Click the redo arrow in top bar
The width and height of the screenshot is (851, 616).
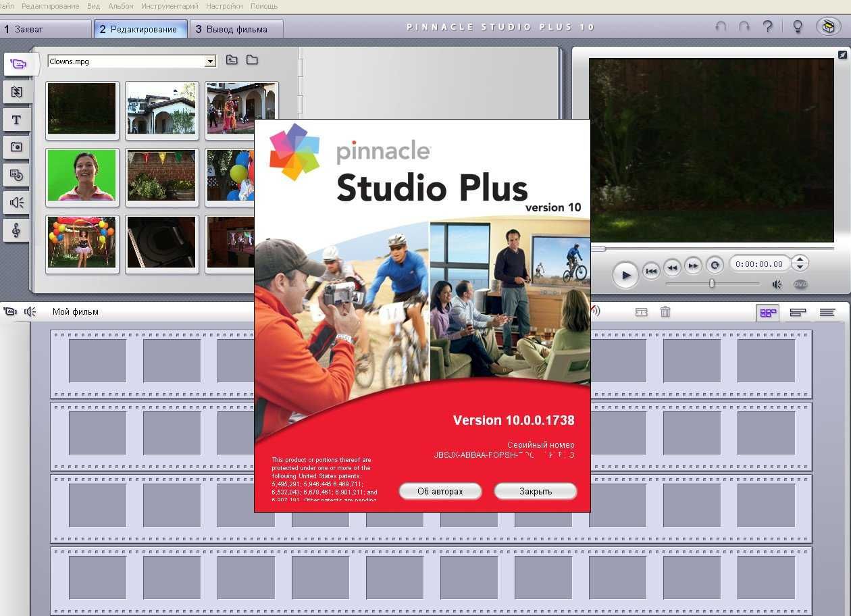point(744,27)
